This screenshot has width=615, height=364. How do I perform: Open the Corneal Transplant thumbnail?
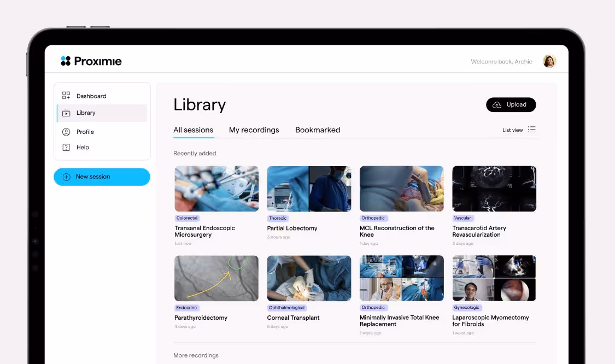(309, 279)
